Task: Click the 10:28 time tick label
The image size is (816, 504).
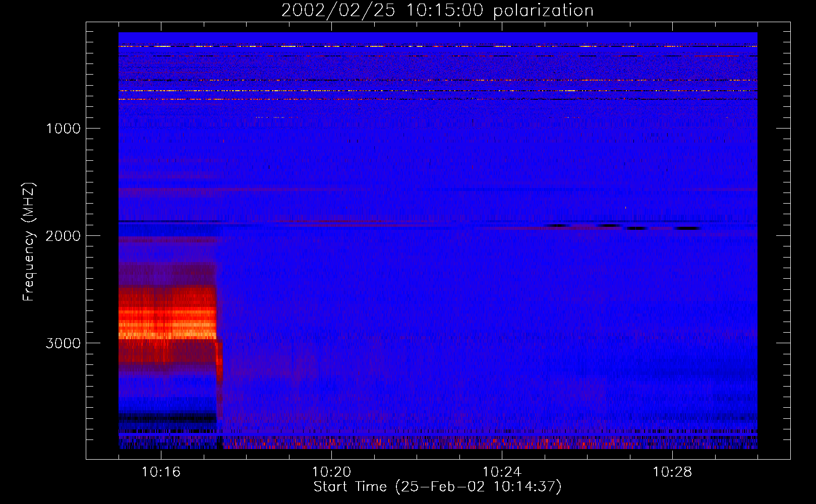Action: (672, 472)
